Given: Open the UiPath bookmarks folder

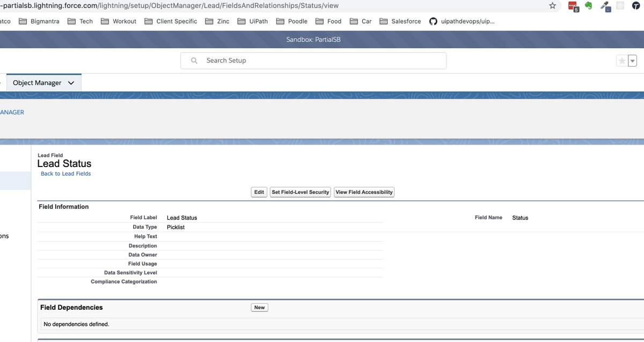Looking at the screenshot, I should (x=252, y=21).
